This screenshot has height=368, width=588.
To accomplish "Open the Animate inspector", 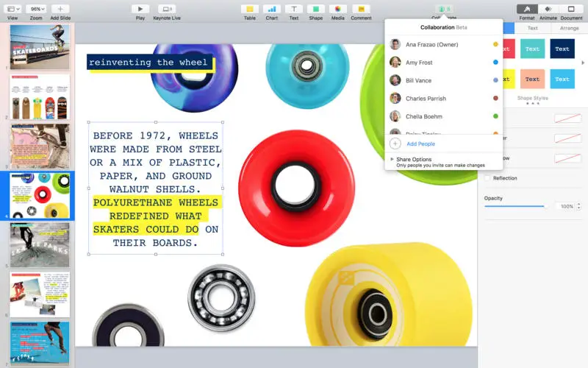I will tap(548, 9).
